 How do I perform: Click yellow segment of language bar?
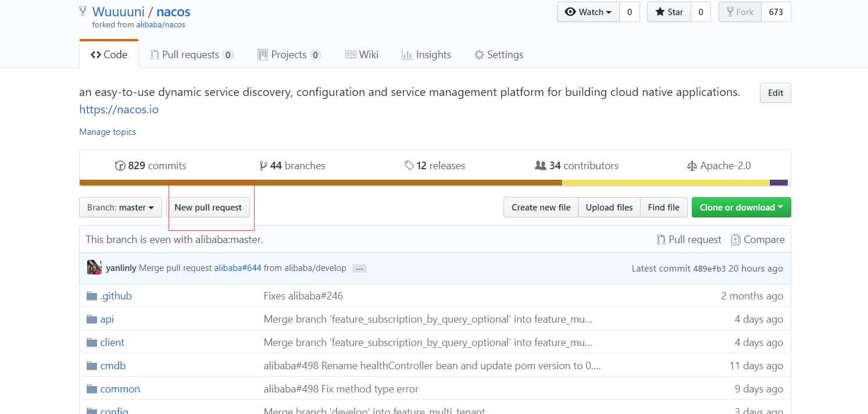coord(666,183)
